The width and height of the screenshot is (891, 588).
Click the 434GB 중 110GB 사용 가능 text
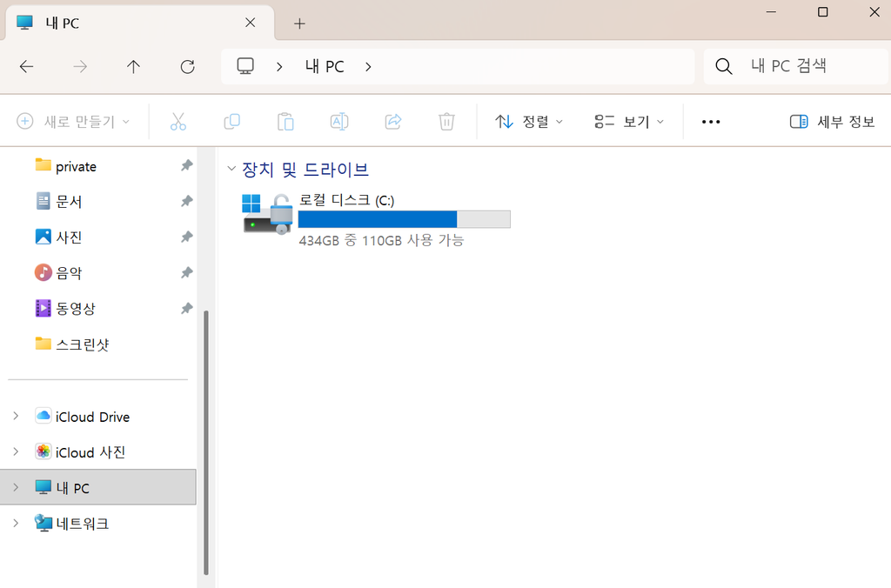(381, 240)
